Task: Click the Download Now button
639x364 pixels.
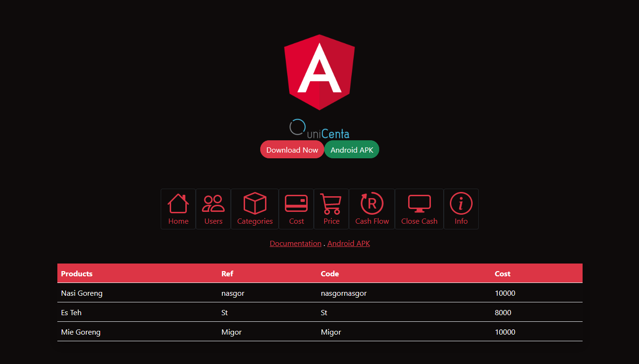Action: (292, 150)
